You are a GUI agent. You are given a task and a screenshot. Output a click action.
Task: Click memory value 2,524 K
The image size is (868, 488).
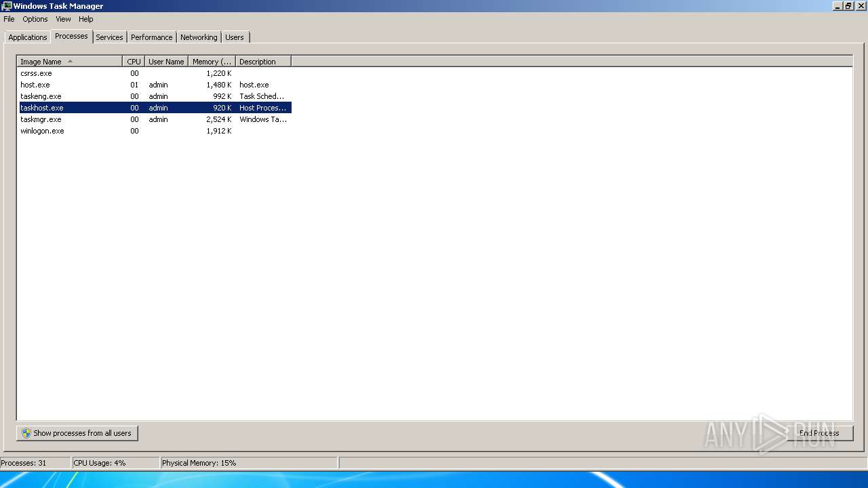(219, 119)
